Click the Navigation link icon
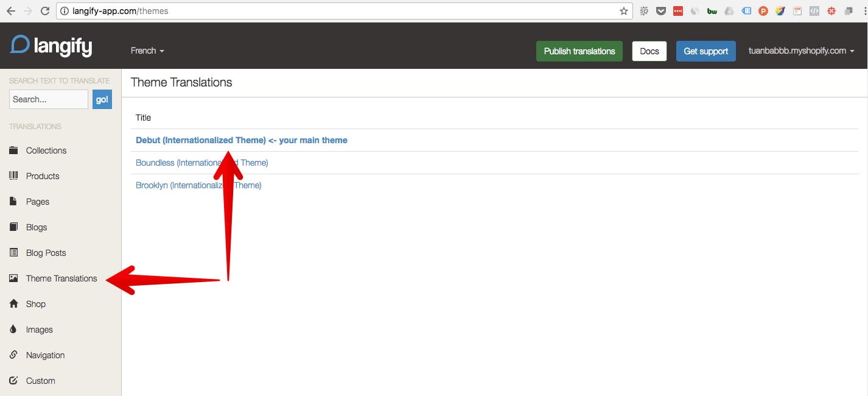 point(13,355)
